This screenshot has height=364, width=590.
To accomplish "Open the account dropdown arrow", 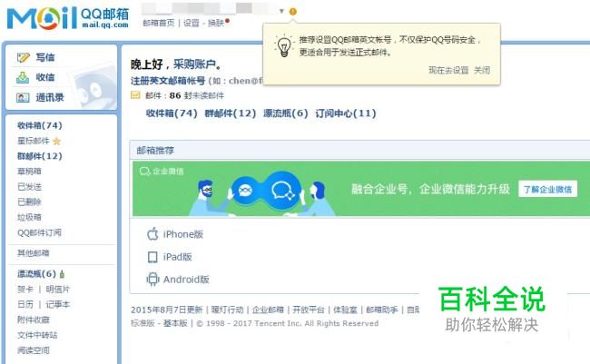I will coord(281,11).
